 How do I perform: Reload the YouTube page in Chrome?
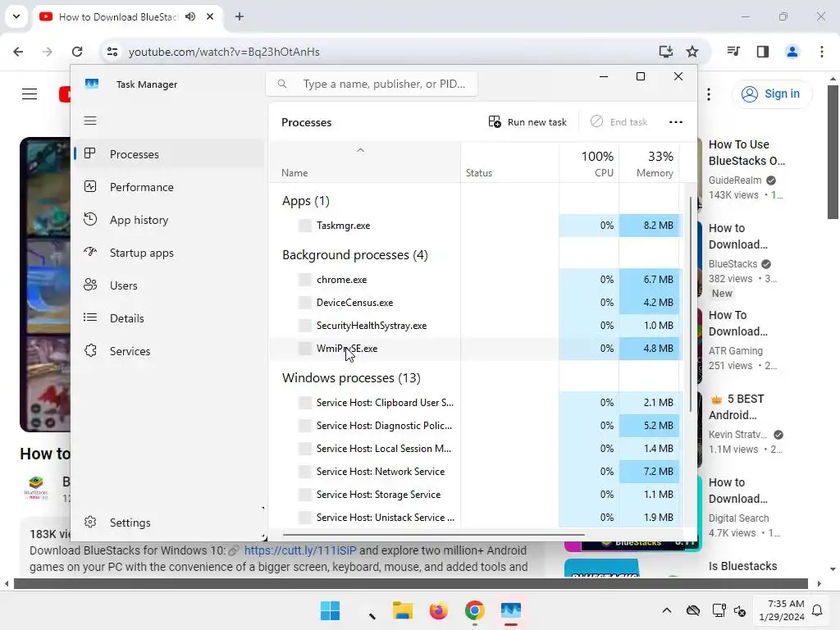(77, 52)
